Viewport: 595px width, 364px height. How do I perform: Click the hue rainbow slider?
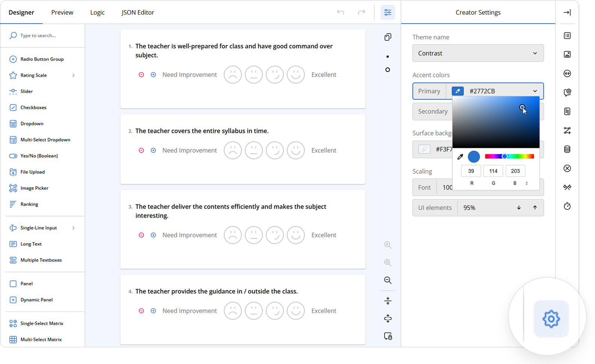click(x=509, y=156)
